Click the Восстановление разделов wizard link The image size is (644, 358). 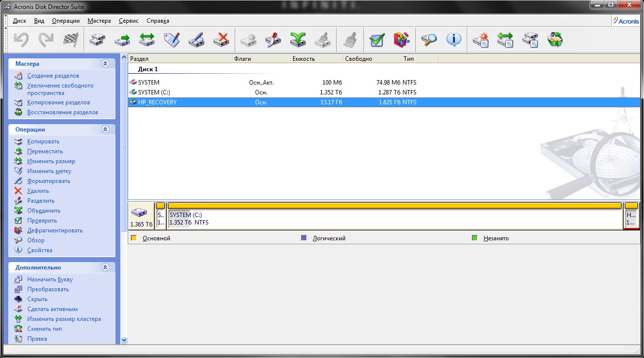(x=62, y=112)
